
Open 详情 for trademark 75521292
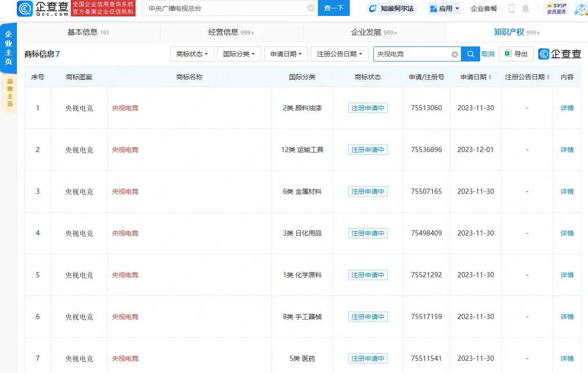pos(567,275)
